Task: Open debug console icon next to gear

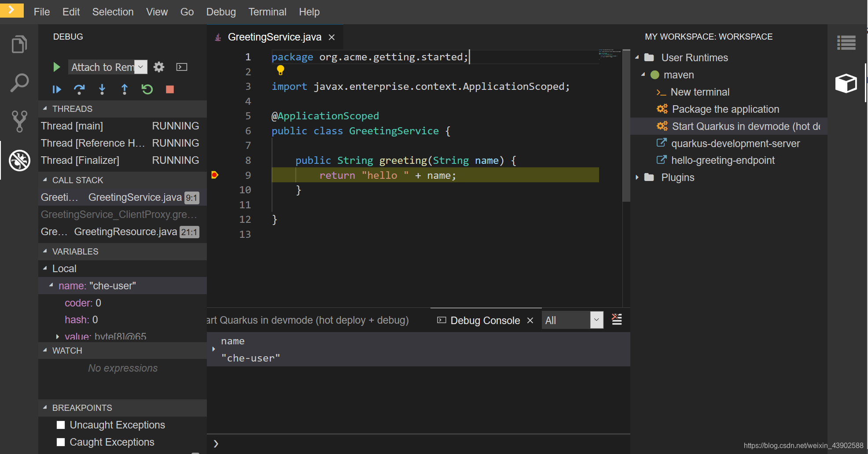Action: coord(182,67)
